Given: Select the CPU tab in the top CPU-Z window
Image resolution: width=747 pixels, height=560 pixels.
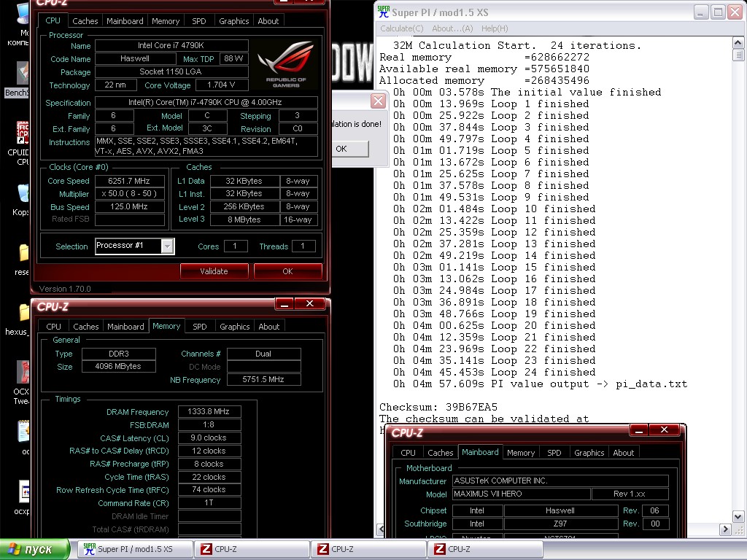Looking at the screenshot, I should click(53, 20).
